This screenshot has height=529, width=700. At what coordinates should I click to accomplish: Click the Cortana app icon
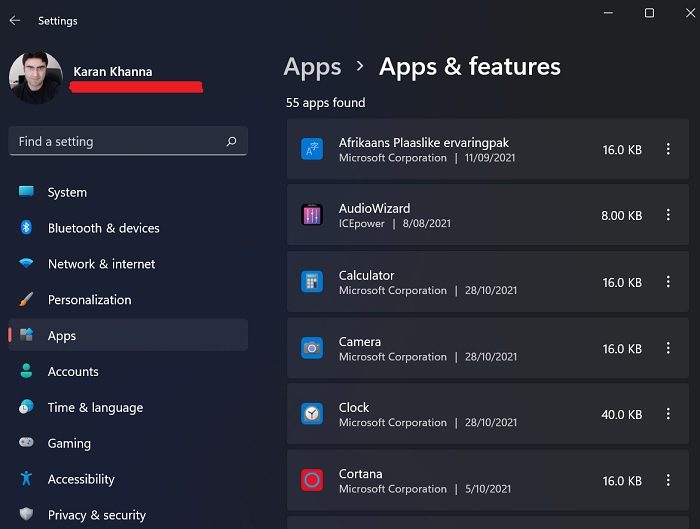[x=312, y=480]
